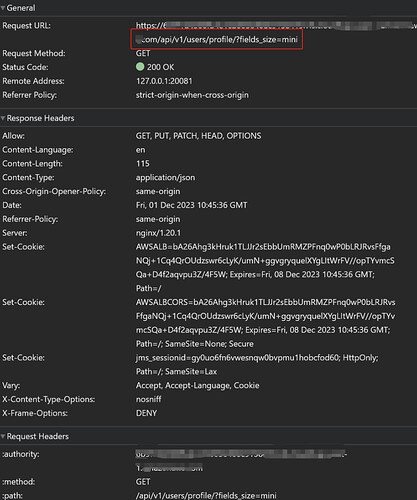The image size is (417, 500).
Task: Select the Server nginx/1.20.1 value
Action: click(x=158, y=233)
